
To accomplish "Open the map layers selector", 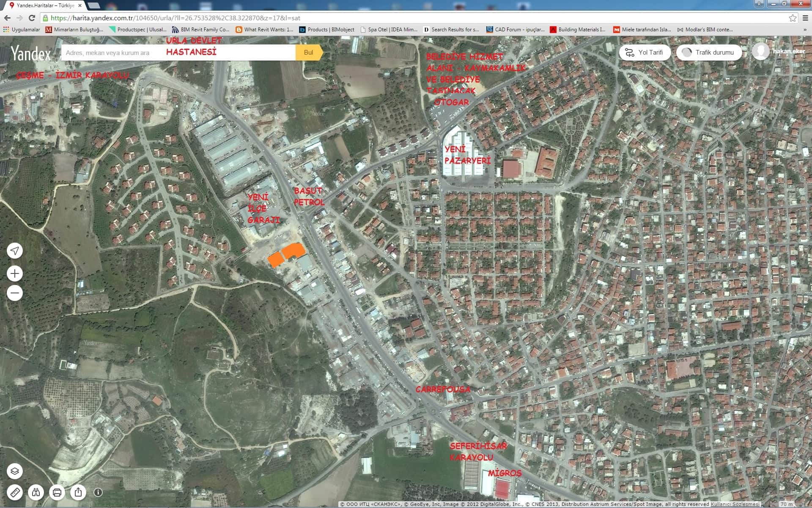I will [15, 471].
